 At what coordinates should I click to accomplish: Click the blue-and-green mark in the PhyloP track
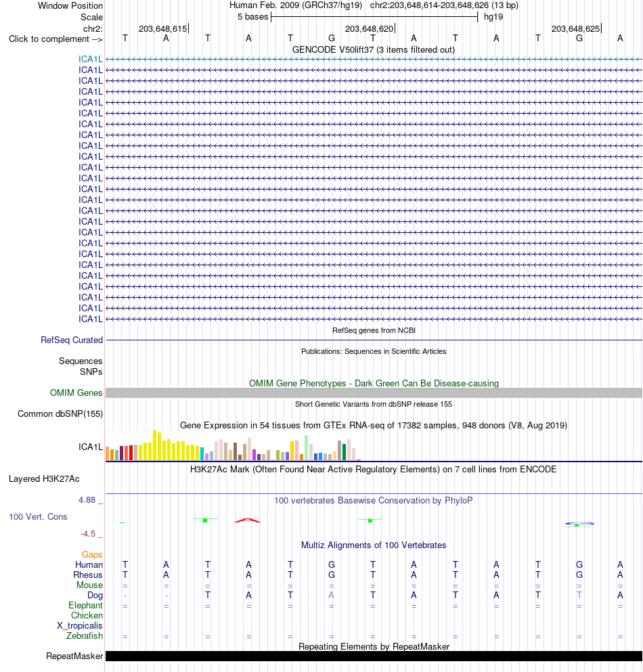coord(579,524)
